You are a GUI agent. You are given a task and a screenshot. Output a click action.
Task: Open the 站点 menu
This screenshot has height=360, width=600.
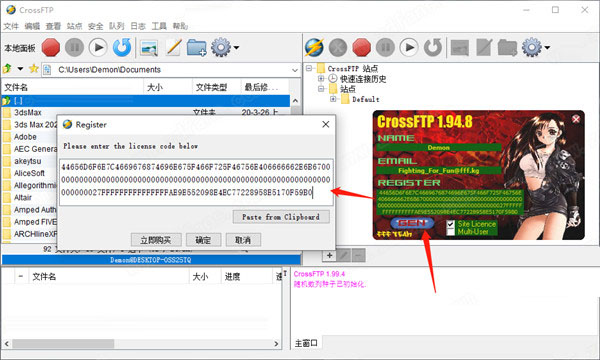(x=74, y=26)
